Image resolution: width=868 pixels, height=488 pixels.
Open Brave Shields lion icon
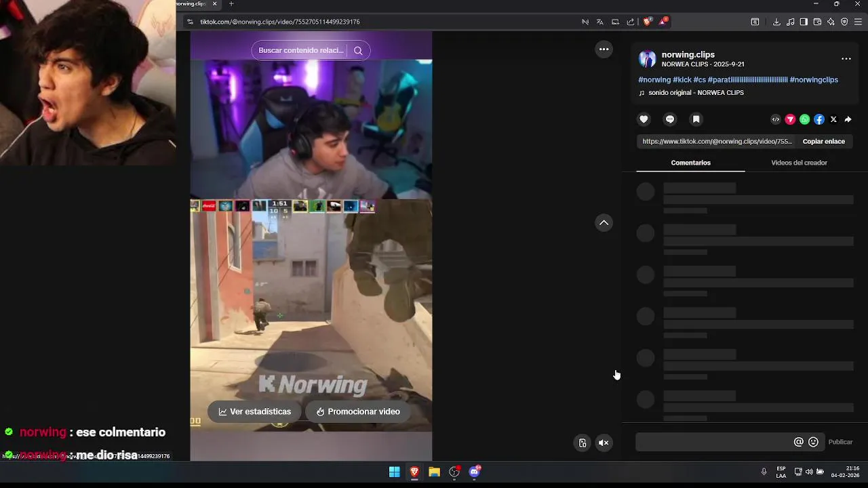click(647, 22)
